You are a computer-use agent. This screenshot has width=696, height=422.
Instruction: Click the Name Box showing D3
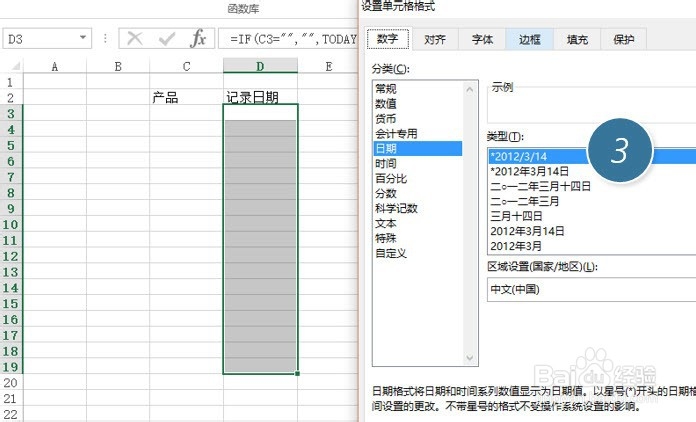click(47, 39)
